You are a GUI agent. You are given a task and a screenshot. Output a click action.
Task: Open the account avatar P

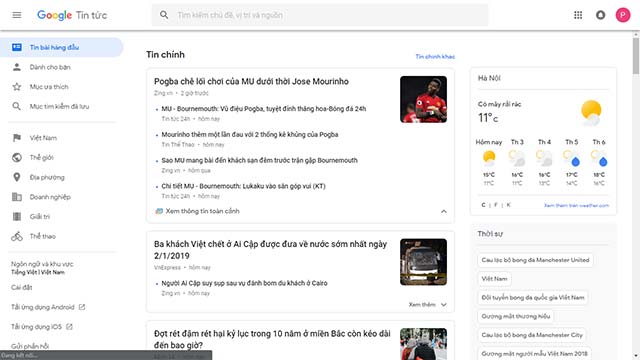point(623,15)
